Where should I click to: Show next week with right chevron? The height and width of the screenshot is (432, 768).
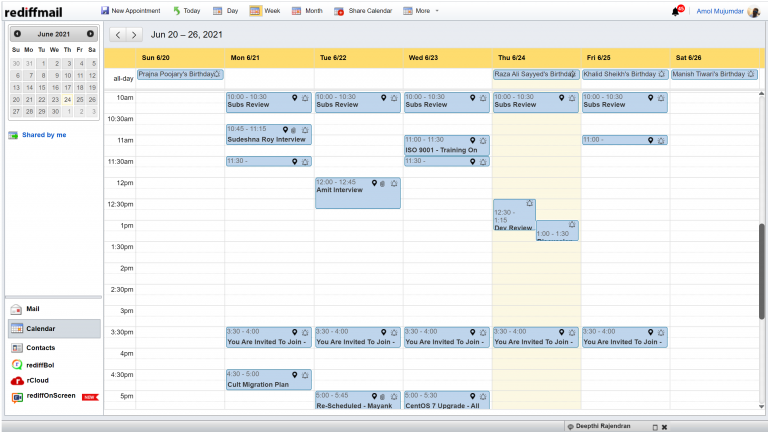[134, 35]
